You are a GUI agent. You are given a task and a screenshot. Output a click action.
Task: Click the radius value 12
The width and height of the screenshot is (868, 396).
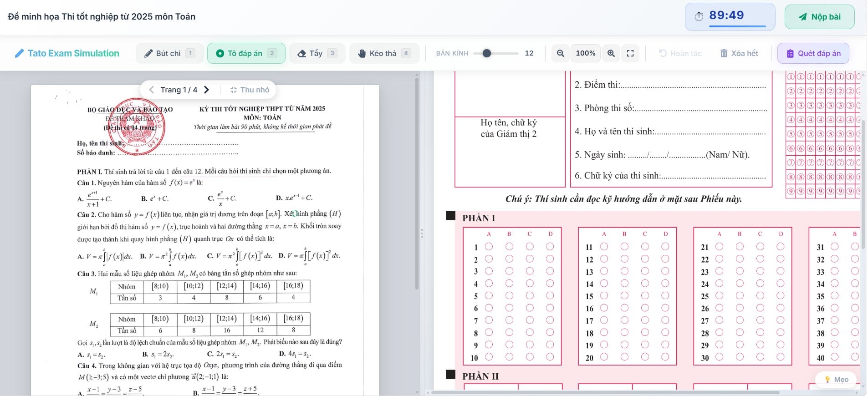[529, 53]
